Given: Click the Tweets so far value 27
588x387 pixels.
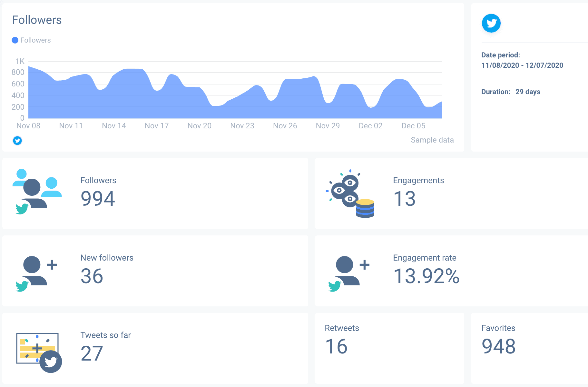Looking at the screenshot, I should coord(92,353).
